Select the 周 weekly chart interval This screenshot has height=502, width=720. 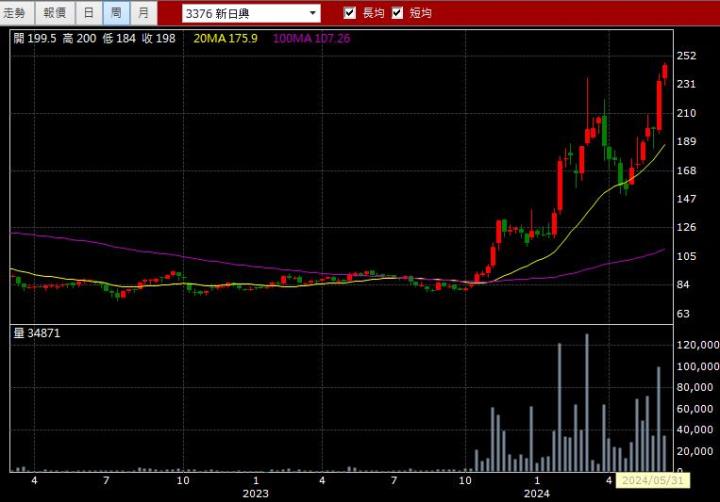tap(117, 13)
